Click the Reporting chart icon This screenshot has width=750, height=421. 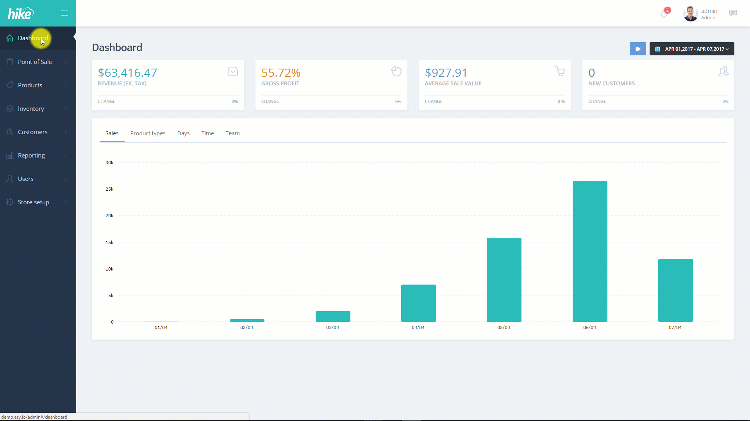[10, 155]
